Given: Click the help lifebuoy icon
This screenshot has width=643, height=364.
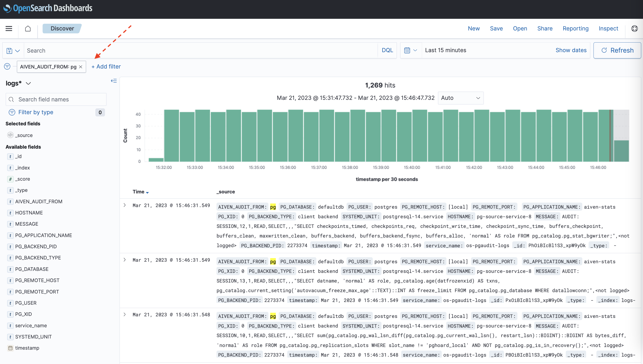Looking at the screenshot, I should click(x=634, y=28).
